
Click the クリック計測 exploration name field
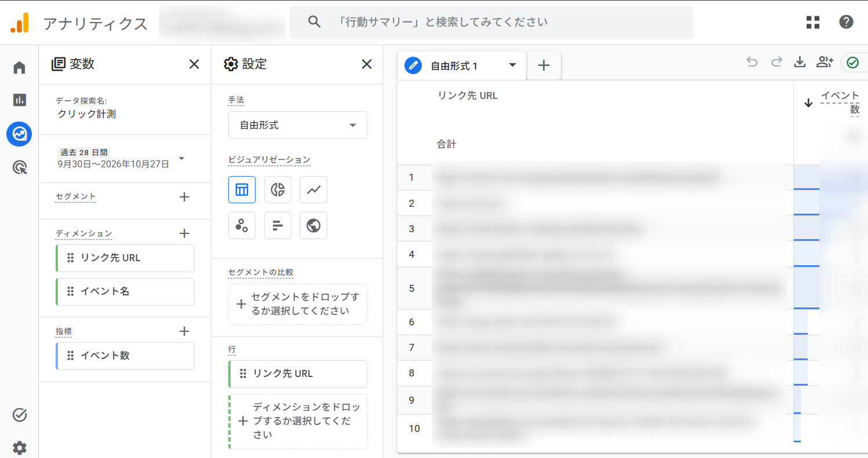87,114
